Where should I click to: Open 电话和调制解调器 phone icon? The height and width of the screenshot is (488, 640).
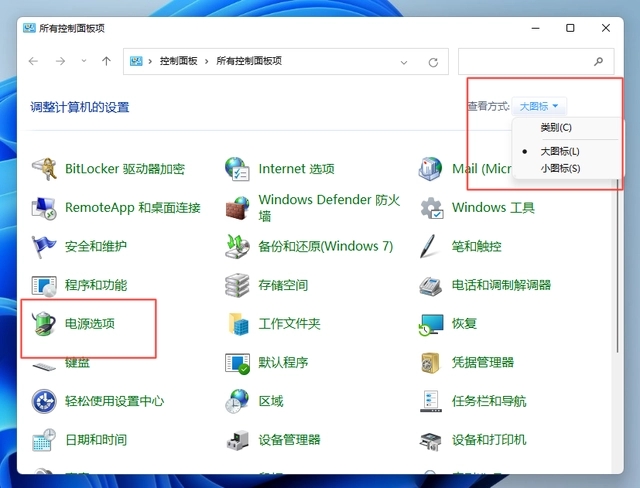click(431, 286)
